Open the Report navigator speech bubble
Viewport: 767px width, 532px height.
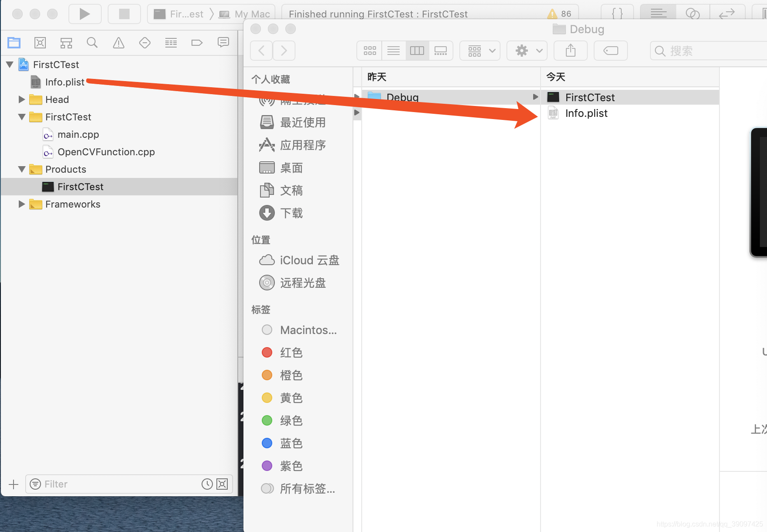point(223,42)
